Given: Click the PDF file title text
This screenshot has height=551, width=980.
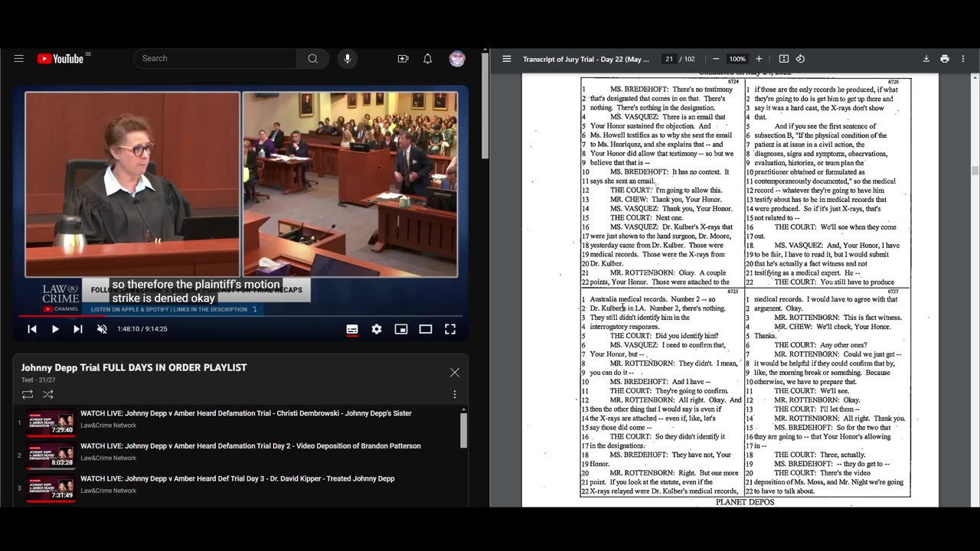Looking at the screenshot, I should click(586, 59).
